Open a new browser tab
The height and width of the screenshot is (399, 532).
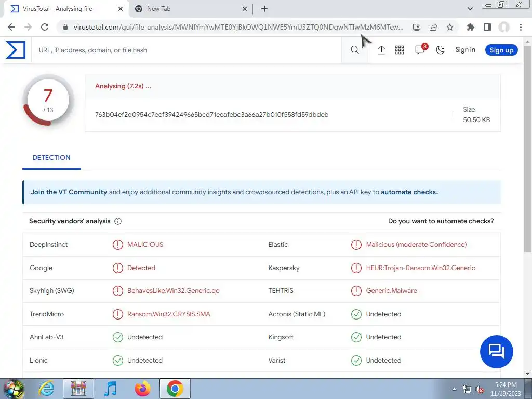264,9
